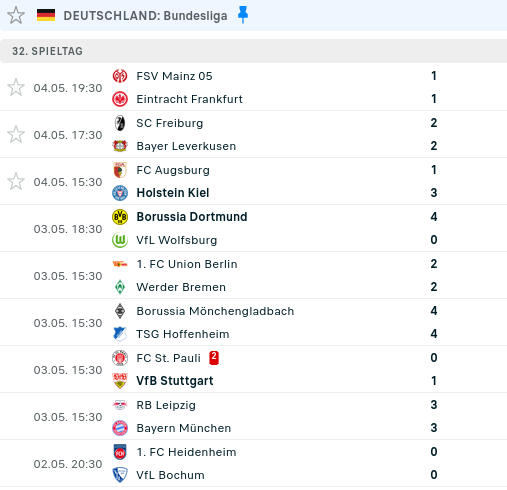Click the Borussia Dortmund BVB logo

[120, 217]
